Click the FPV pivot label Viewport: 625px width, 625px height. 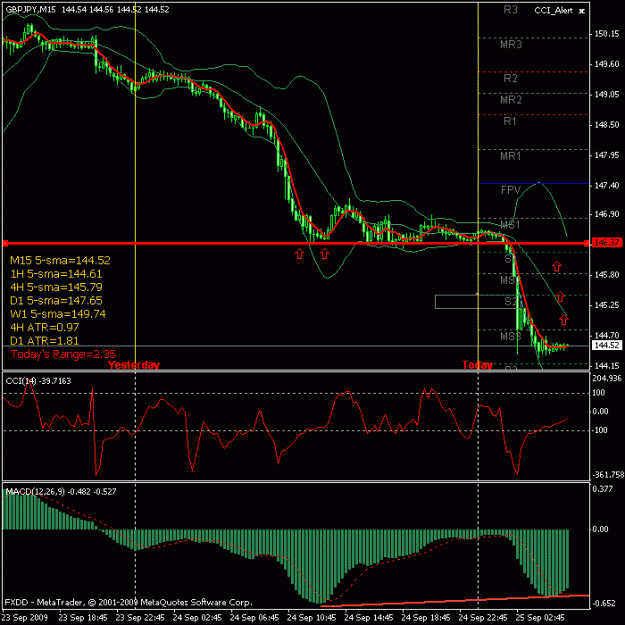511,190
